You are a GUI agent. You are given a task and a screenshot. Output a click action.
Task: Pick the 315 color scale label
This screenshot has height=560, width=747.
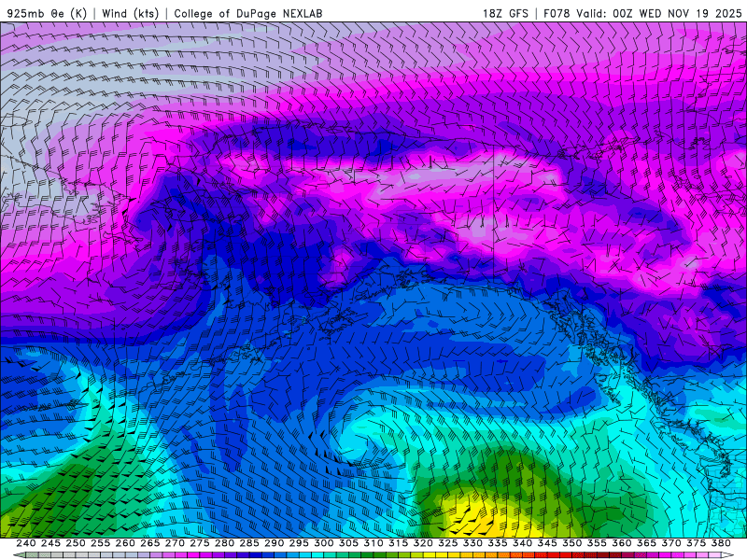pos(398,543)
